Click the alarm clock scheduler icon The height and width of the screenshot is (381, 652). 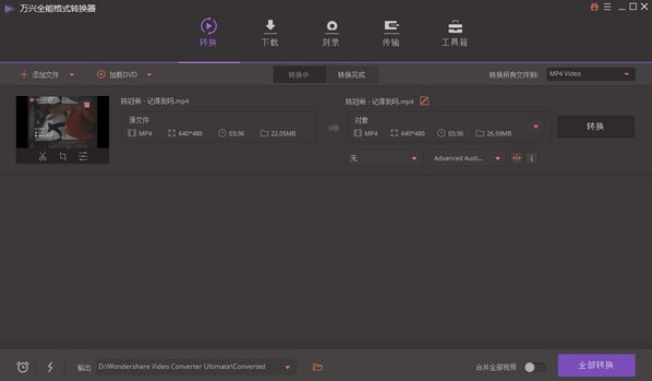click(23, 367)
